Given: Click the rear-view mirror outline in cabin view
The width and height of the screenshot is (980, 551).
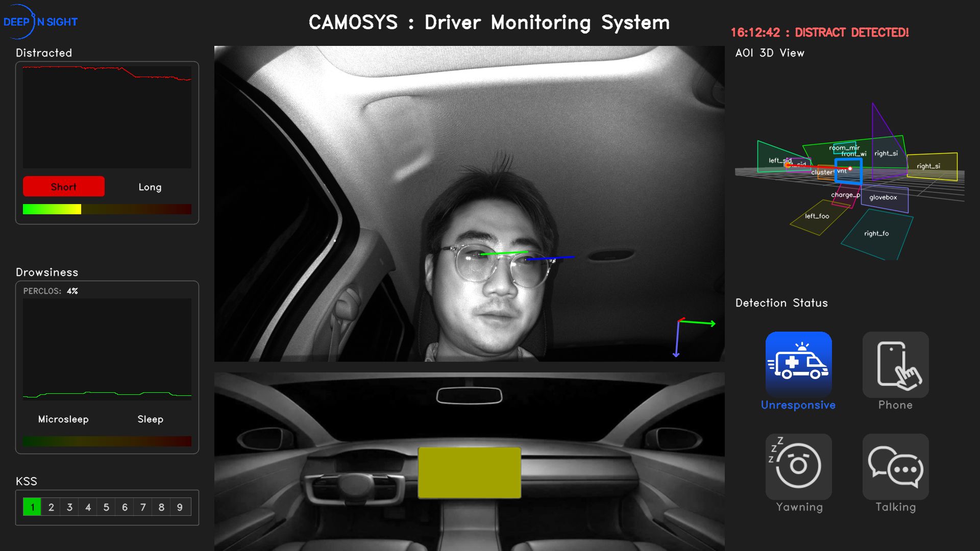Looking at the screenshot, I should [469, 395].
